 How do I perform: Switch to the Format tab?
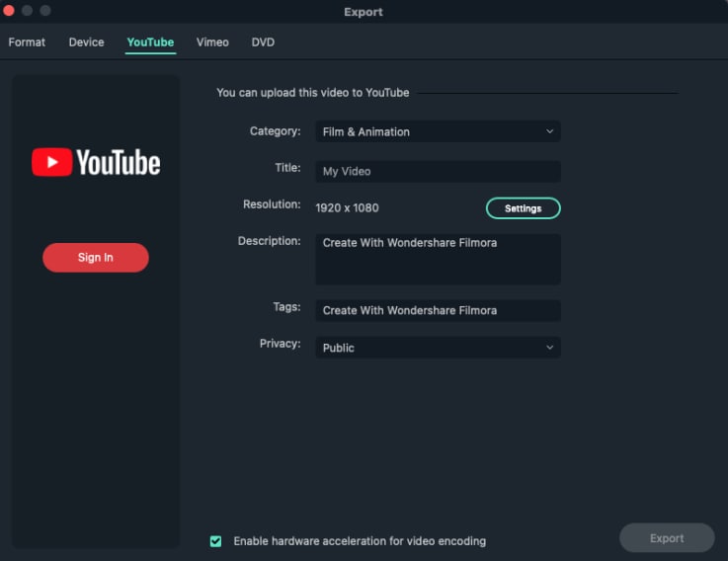coord(27,42)
